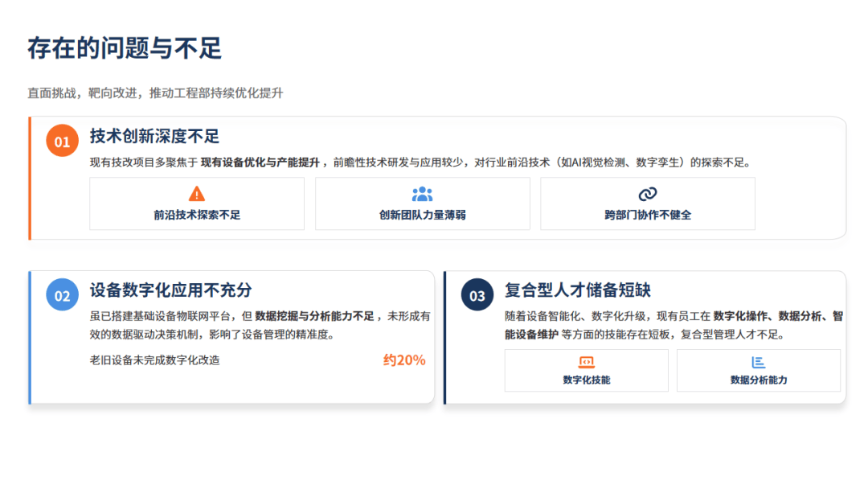Click the 老旧设备未完成数字化改造 text
Image resolution: width=868 pixels, height=489 pixels.
point(154,360)
